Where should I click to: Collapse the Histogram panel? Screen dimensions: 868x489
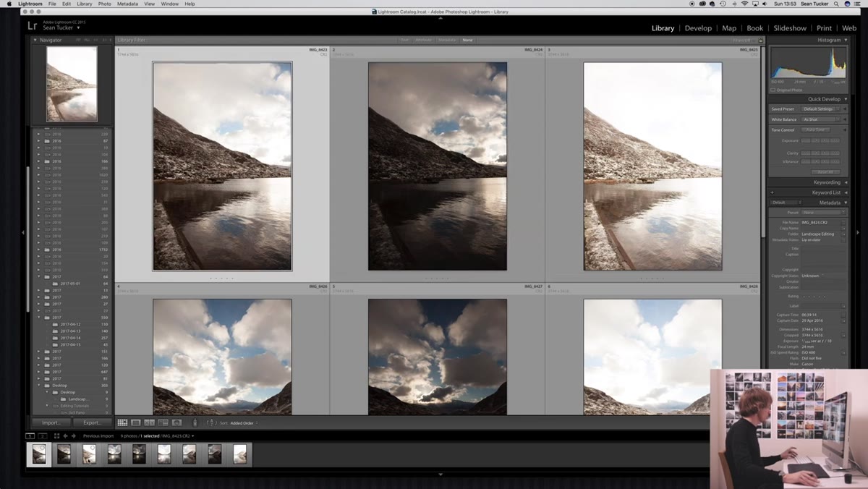[x=846, y=40]
